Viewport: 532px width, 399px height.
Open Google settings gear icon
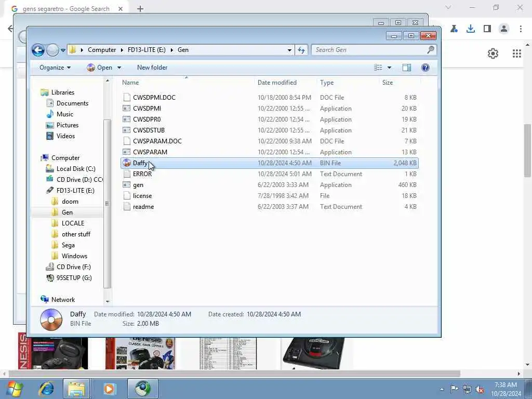[x=493, y=54]
